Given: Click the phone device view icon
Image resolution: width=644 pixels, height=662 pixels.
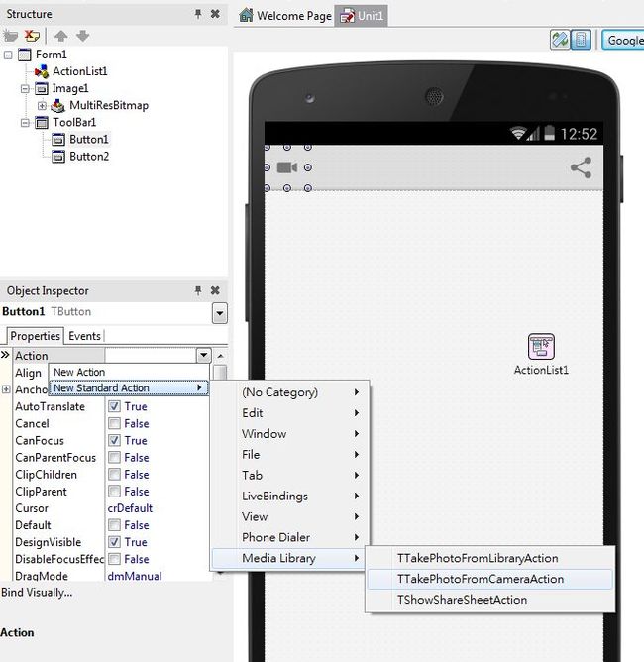Looking at the screenshot, I should pos(581,40).
